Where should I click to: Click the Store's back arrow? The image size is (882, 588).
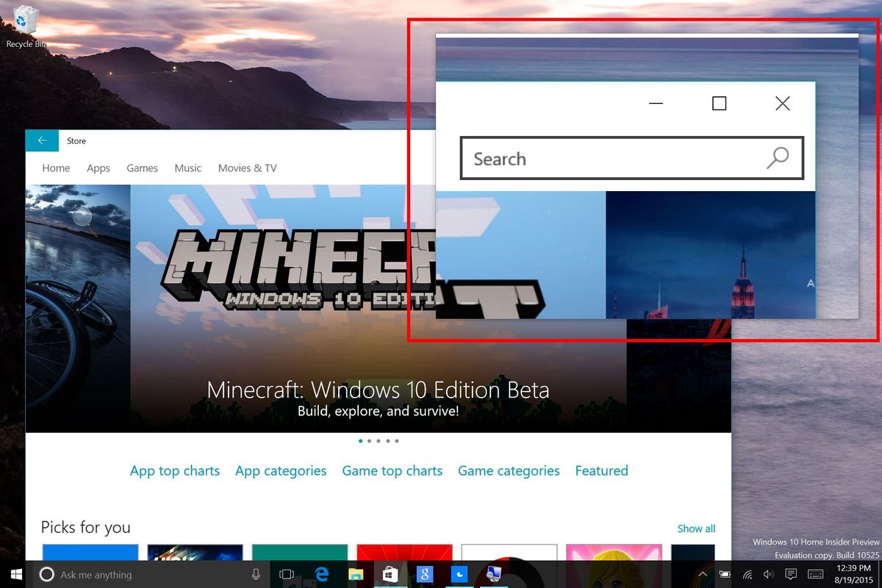[x=42, y=140]
